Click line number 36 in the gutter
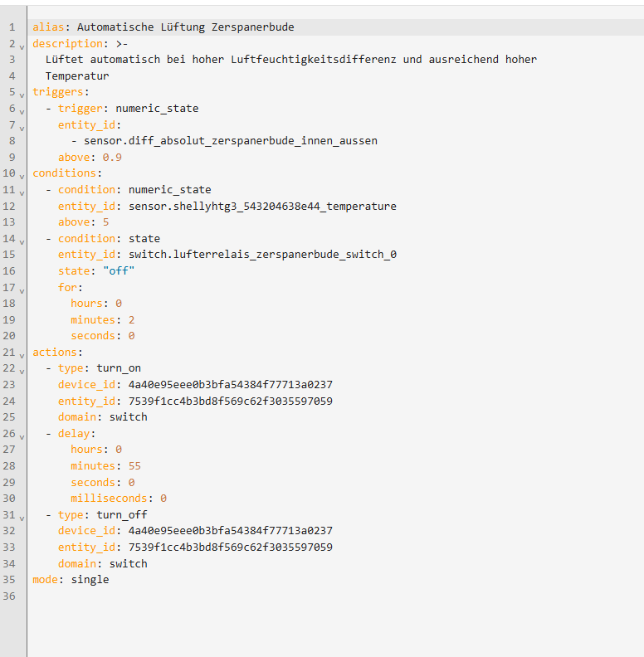Viewport: 644px width, 657px height. click(x=9, y=596)
